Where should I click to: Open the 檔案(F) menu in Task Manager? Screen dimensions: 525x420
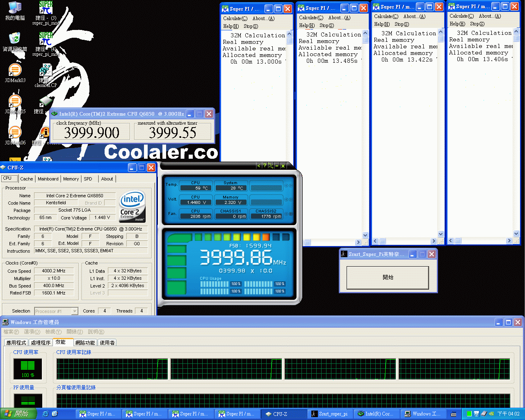tap(11, 332)
